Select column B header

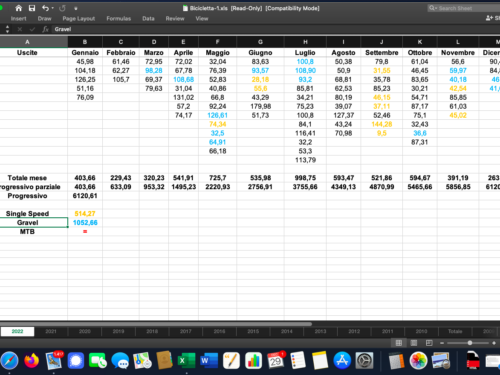(x=85, y=42)
